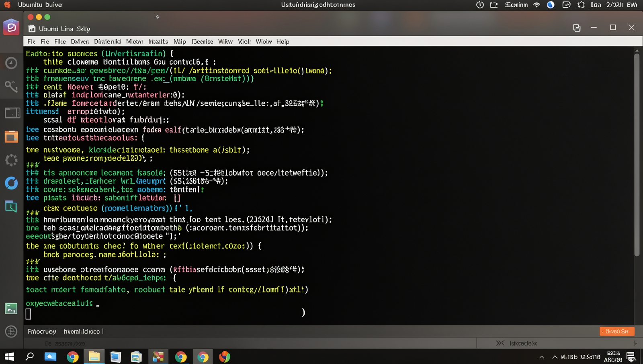Click the blue circular refresh icon in sidebar

tap(11, 183)
